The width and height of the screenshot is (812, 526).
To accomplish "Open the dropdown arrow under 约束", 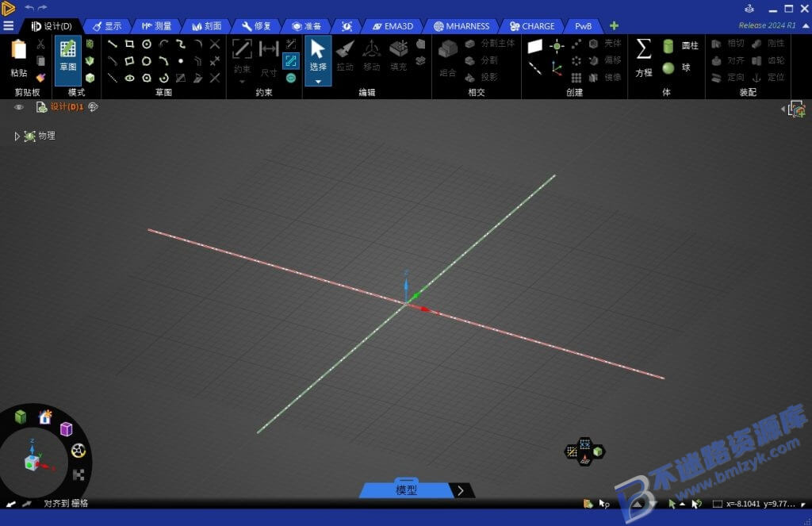I will (242, 82).
